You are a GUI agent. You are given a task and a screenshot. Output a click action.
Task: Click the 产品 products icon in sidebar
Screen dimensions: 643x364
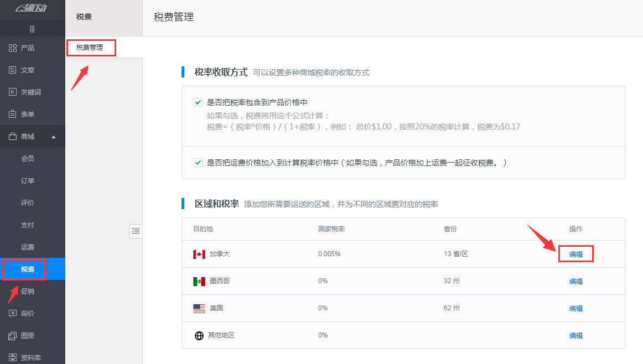click(13, 48)
